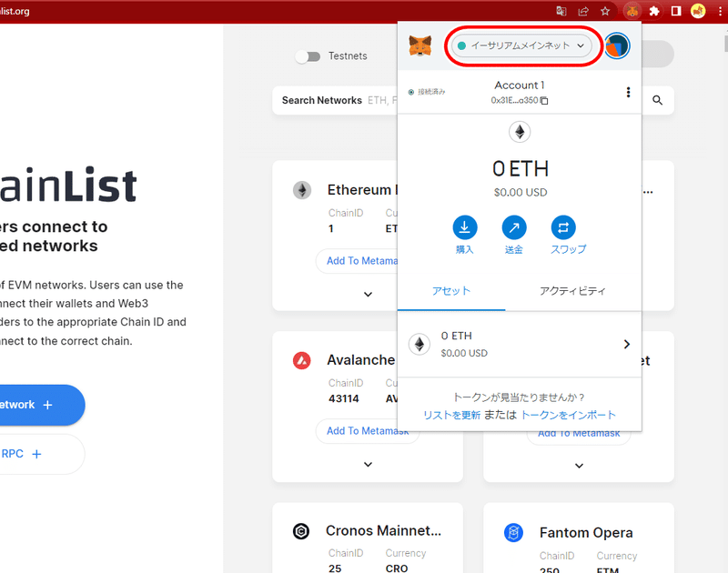This screenshot has width=728, height=573.
Task: Bookmark this page with star icon
Action: [x=605, y=11]
